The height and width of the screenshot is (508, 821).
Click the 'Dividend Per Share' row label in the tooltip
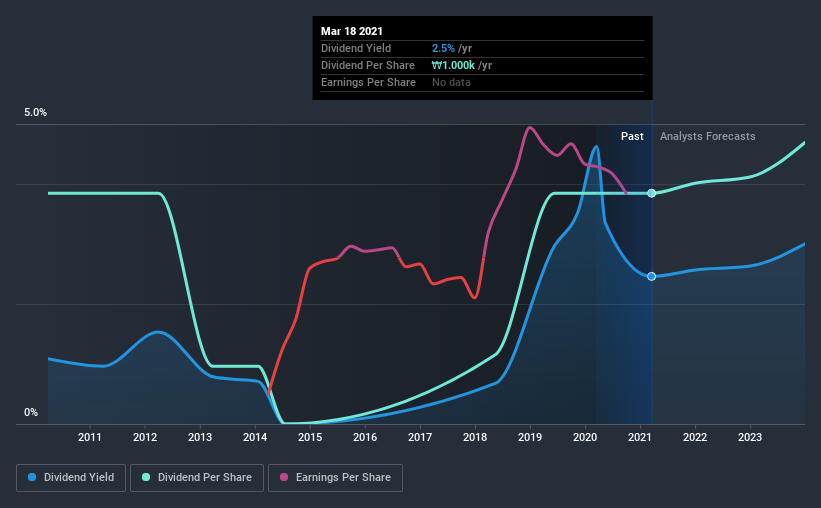[x=368, y=65]
